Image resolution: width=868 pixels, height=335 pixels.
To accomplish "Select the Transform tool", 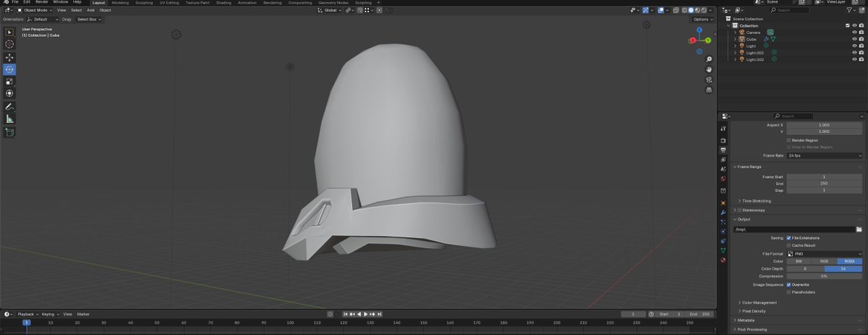I will 9,93.
